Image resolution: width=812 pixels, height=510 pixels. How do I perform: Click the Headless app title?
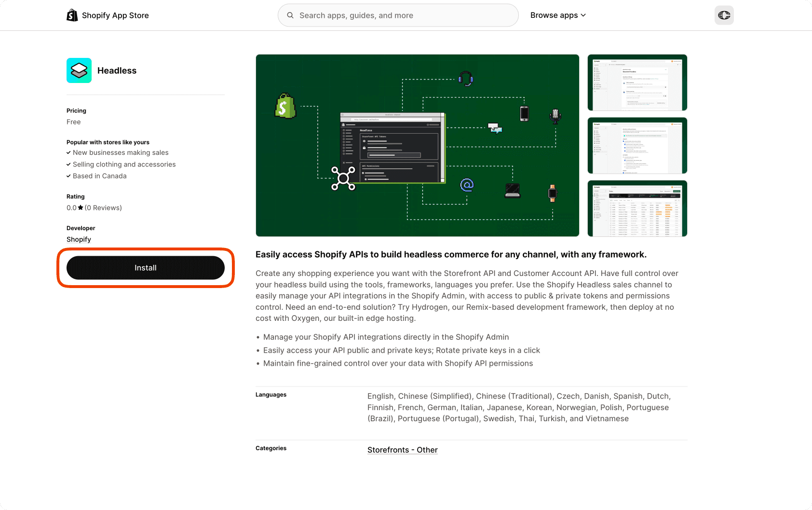[117, 70]
